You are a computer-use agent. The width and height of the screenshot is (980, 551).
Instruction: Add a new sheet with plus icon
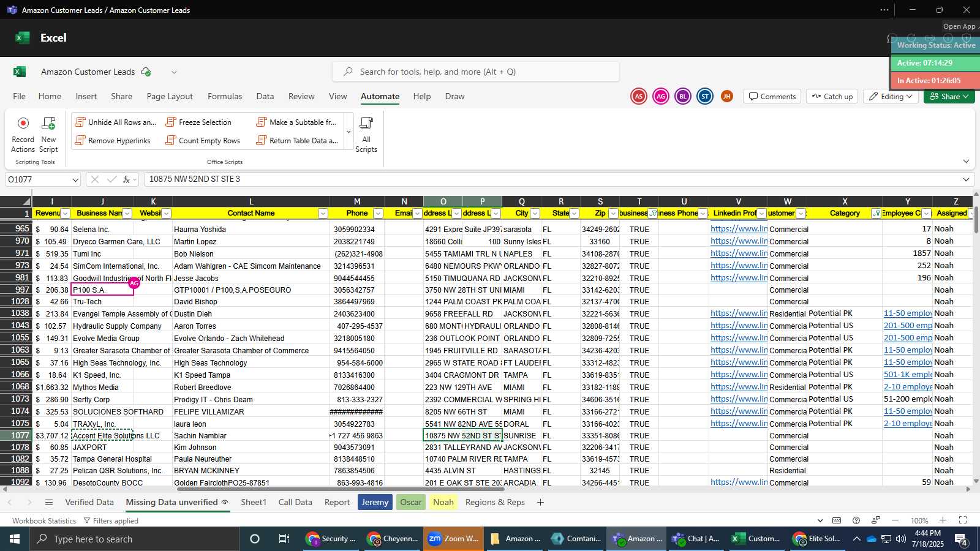point(540,503)
